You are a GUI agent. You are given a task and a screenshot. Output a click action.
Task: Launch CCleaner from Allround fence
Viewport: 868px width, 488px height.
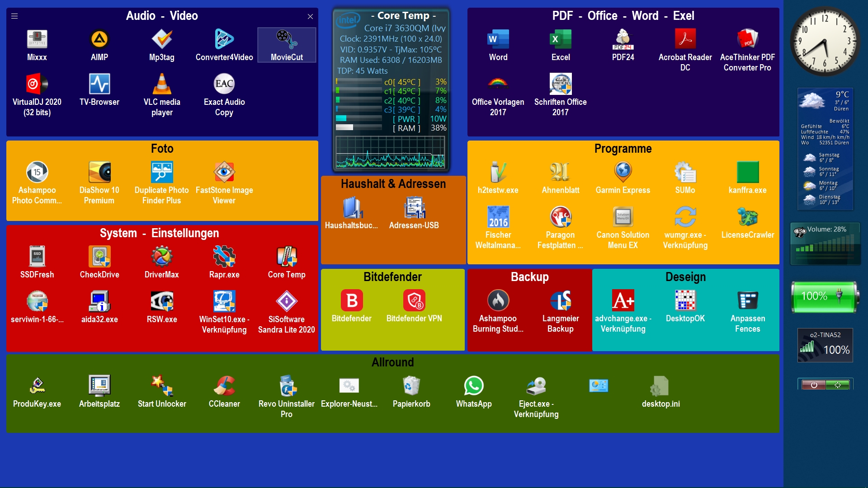224,386
